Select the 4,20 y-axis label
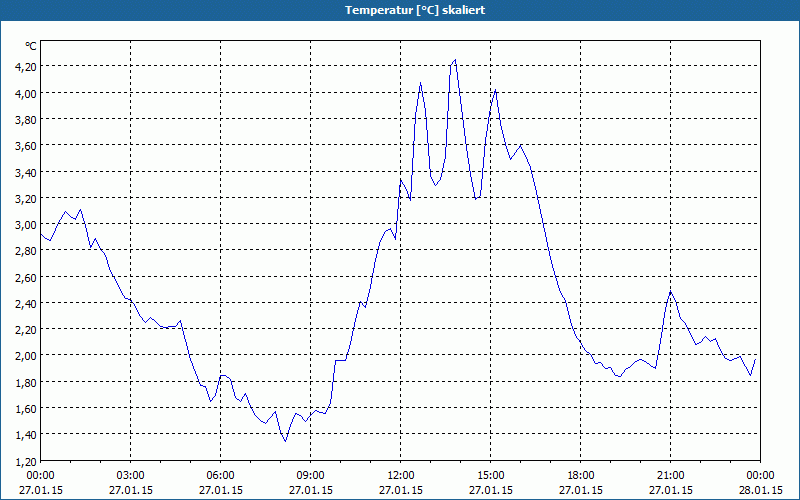This screenshot has width=800, height=500. (26, 67)
